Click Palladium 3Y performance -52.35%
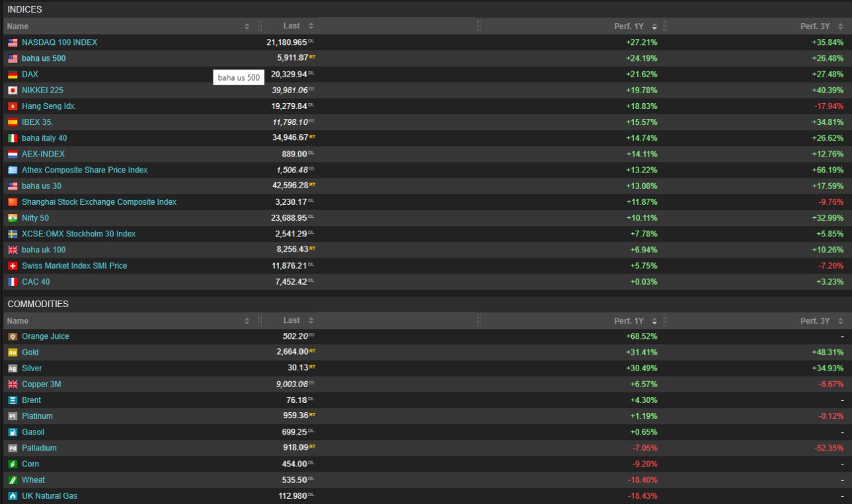The height and width of the screenshot is (504, 852). 828,448
